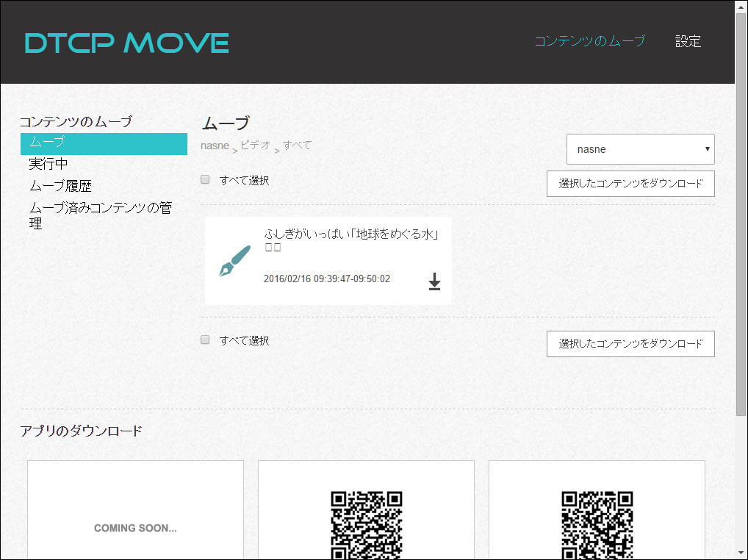Click the DTCP MOVE logo
The image size is (748, 560).
(125, 43)
